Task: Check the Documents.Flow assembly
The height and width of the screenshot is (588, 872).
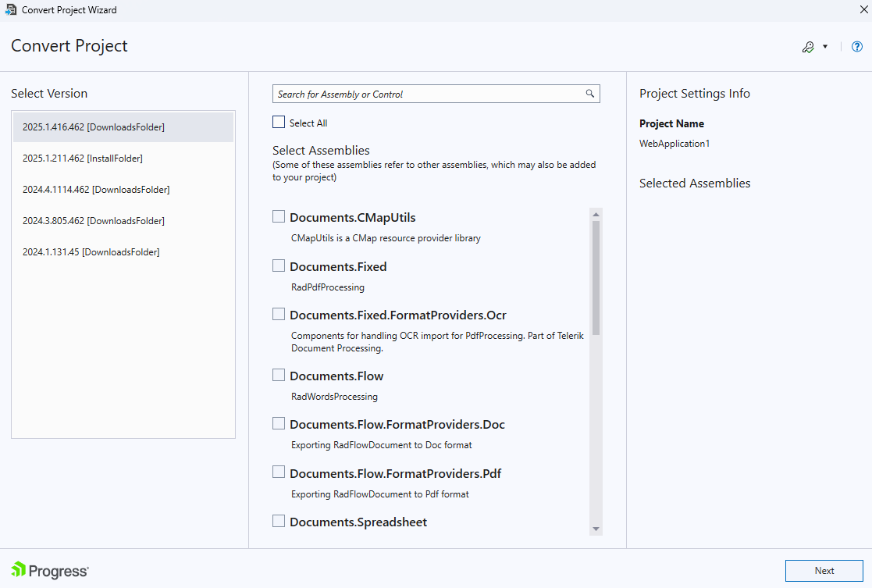Action: coord(279,374)
